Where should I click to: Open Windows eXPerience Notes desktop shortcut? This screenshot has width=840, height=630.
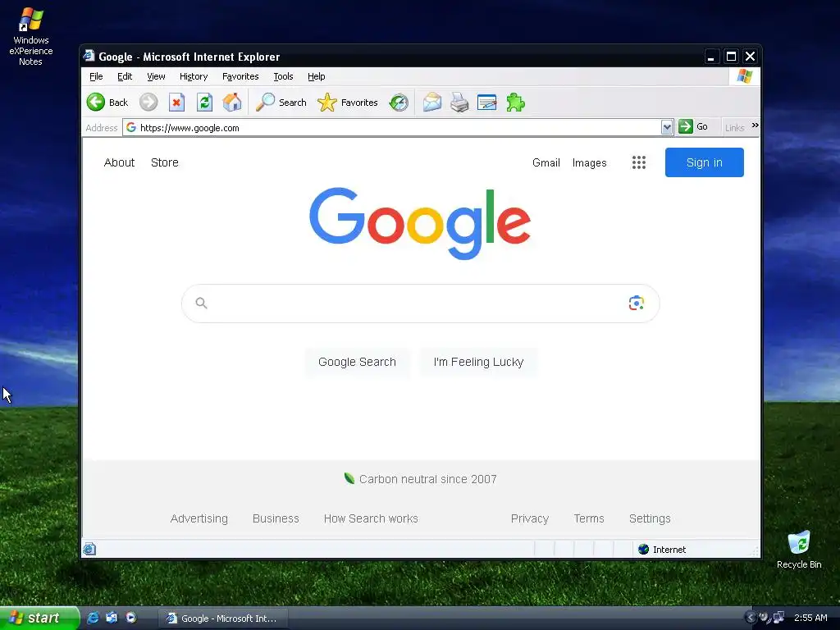[30, 36]
